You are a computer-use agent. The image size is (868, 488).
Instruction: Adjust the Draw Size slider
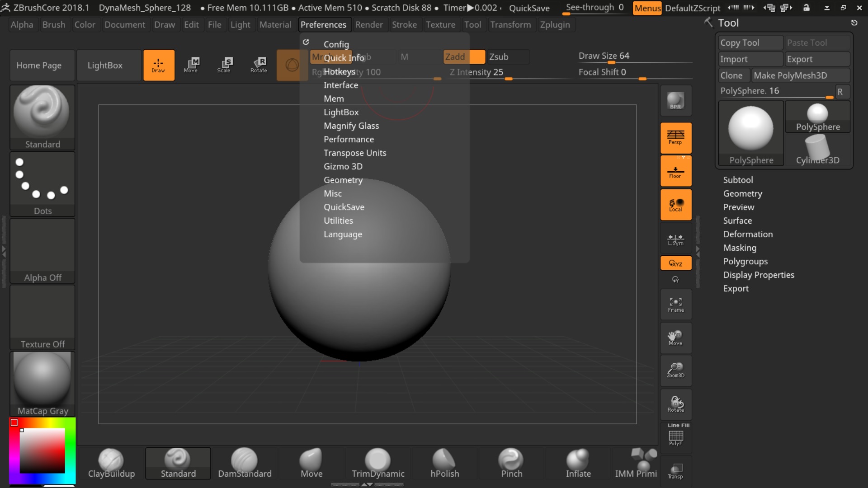pos(635,56)
